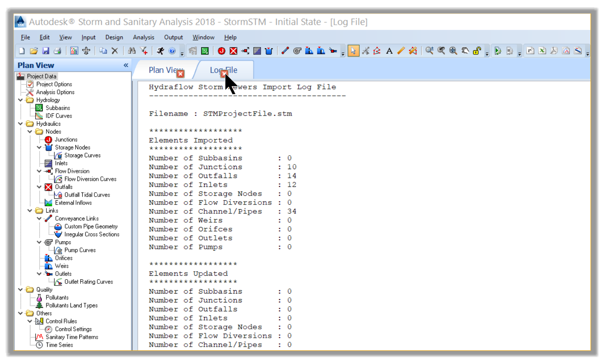Open the File menu
The width and height of the screenshot is (604, 364).
tap(25, 37)
